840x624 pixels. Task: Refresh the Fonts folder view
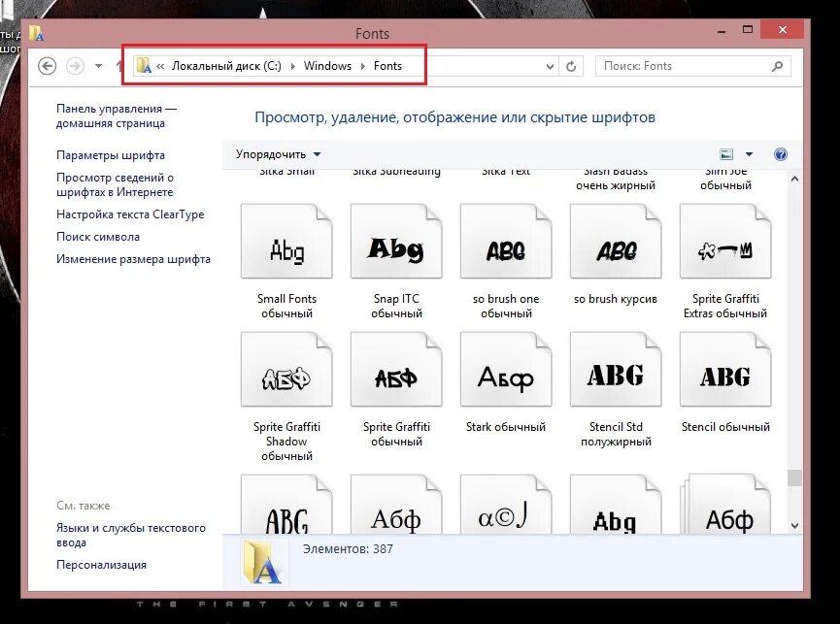(571, 66)
